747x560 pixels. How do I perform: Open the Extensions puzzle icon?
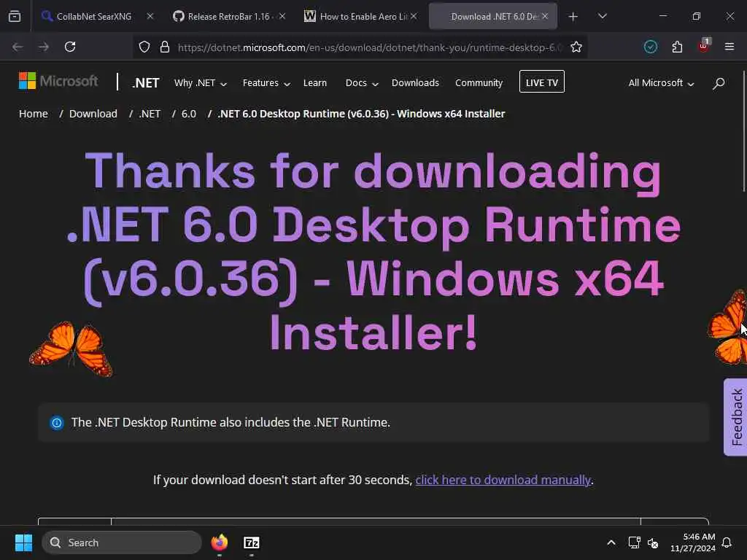click(x=677, y=47)
